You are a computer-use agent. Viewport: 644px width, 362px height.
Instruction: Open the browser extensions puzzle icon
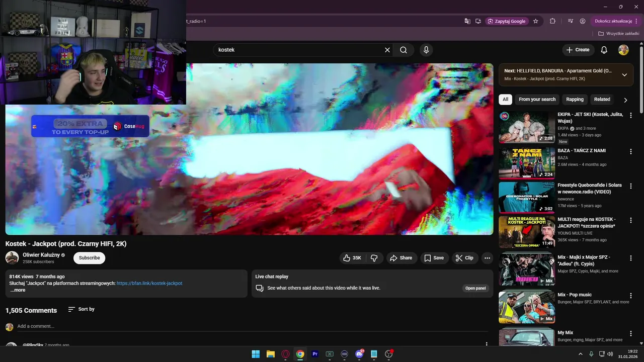(552, 21)
